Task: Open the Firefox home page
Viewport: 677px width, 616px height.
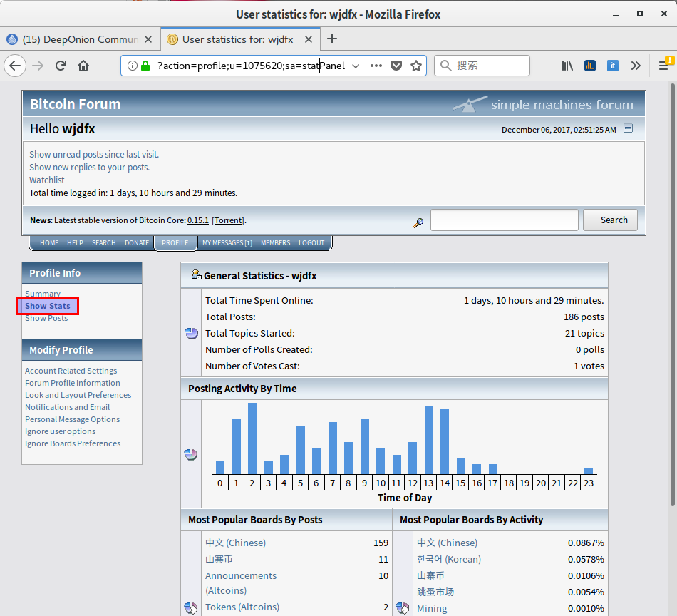Action: [83, 66]
